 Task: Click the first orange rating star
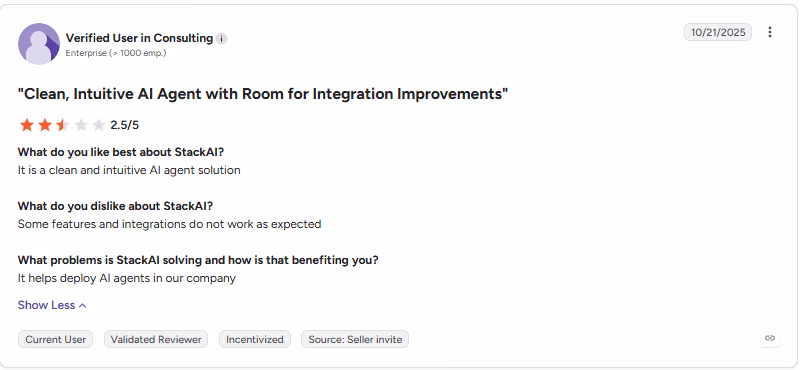coord(27,125)
